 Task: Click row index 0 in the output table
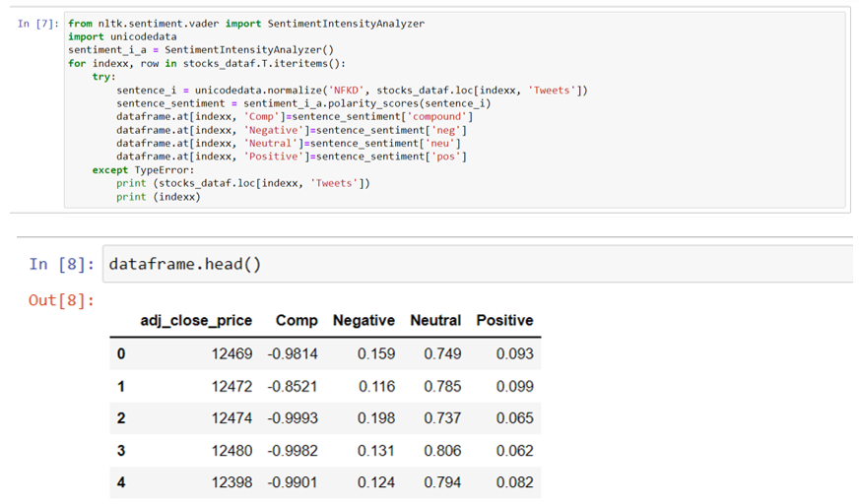click(x=121, y=354)
